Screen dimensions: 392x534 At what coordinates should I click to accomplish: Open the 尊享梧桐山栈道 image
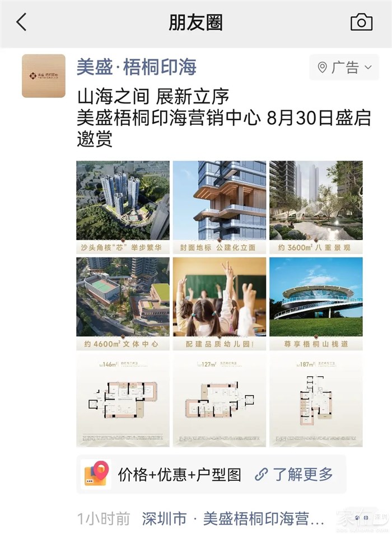pos(316,304)
